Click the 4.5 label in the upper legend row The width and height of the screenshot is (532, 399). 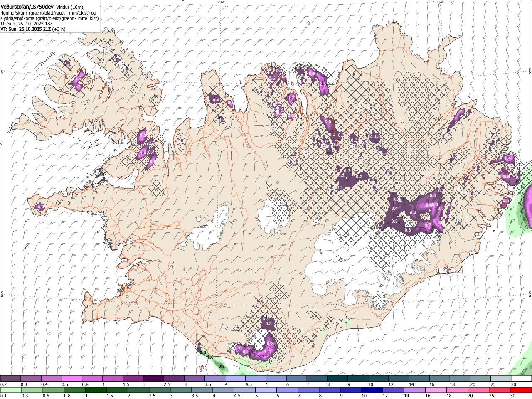point(249,384)
